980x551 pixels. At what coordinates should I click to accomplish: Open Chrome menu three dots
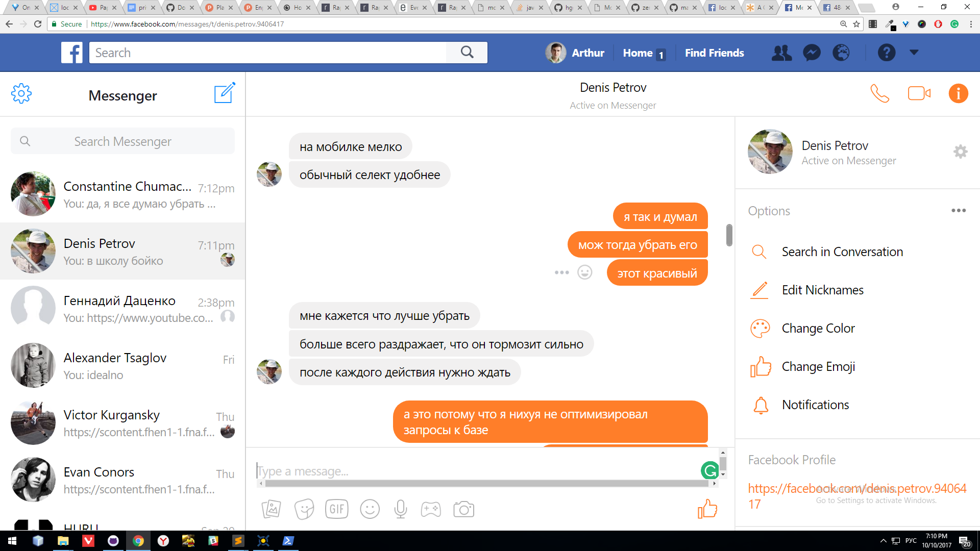point(970,24)
